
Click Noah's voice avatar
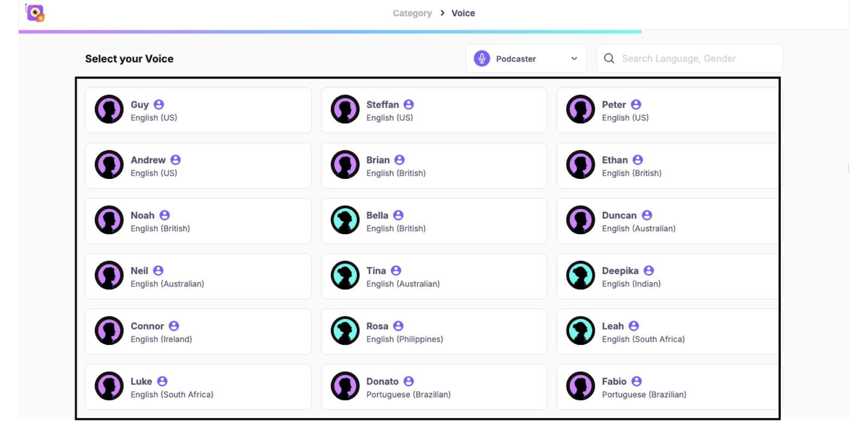tap(109, 220)
